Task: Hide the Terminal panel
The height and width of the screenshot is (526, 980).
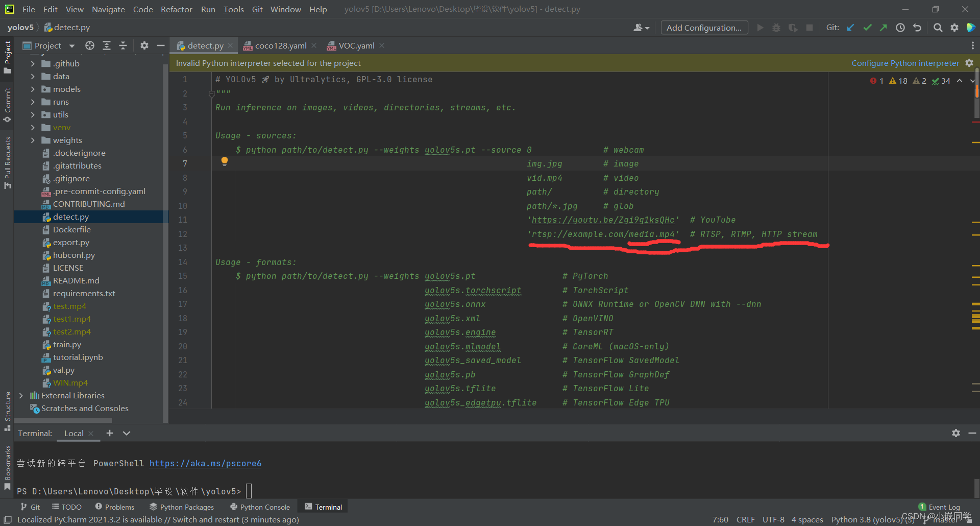Action: [972, 433]
